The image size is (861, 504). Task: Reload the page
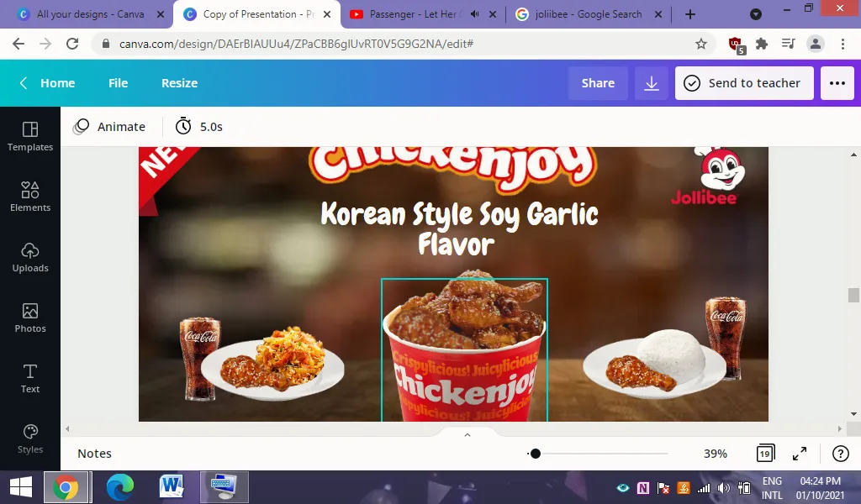coord(72,44)
